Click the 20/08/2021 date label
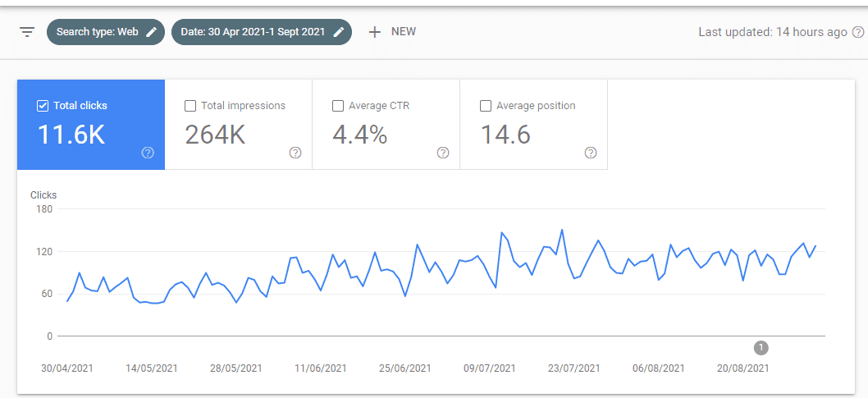The width and height of the screenshot is (868, 398). coord(743,368)
